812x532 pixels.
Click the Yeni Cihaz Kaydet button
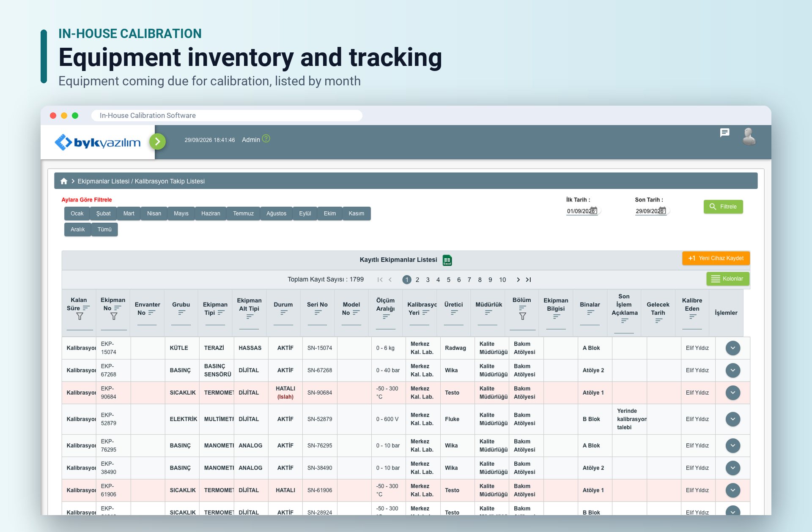coord(716,258)
